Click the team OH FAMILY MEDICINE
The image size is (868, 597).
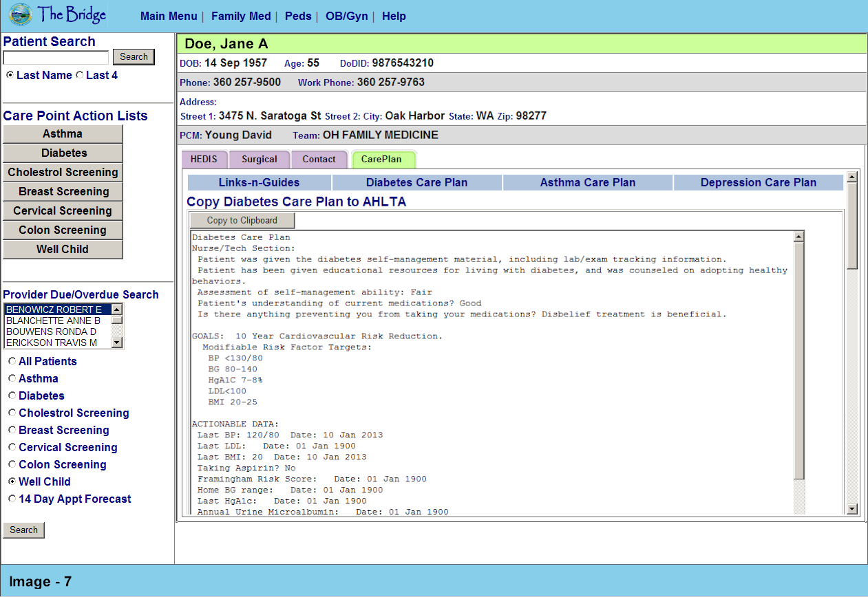pos(381,135)
